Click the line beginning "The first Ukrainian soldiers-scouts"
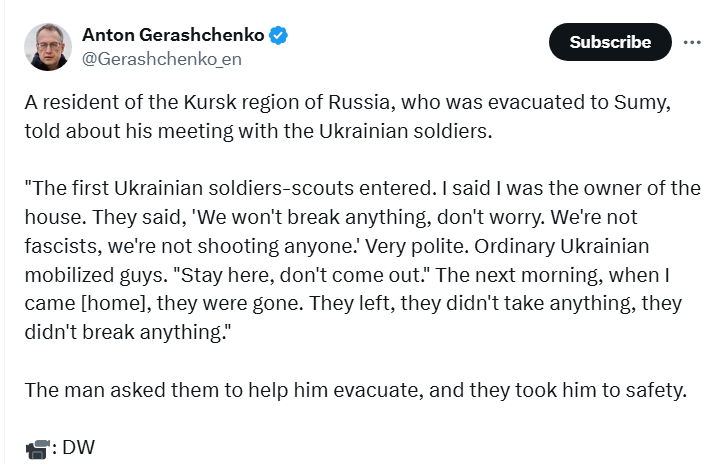Screen dimensions: 721x464 click(362, 189)
